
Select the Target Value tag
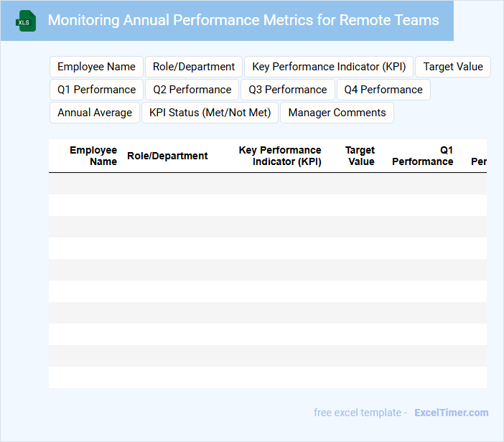453,67
